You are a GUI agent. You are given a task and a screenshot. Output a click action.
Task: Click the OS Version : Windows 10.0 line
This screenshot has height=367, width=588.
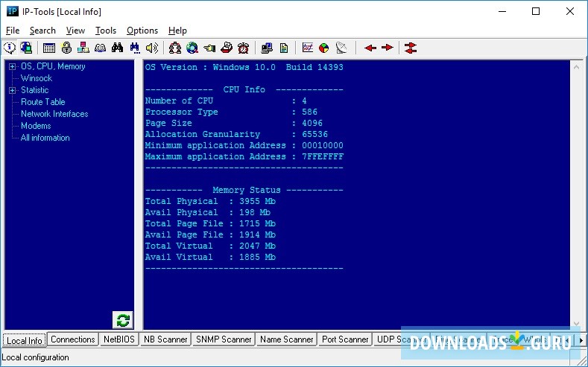click(x=244, y=68)
